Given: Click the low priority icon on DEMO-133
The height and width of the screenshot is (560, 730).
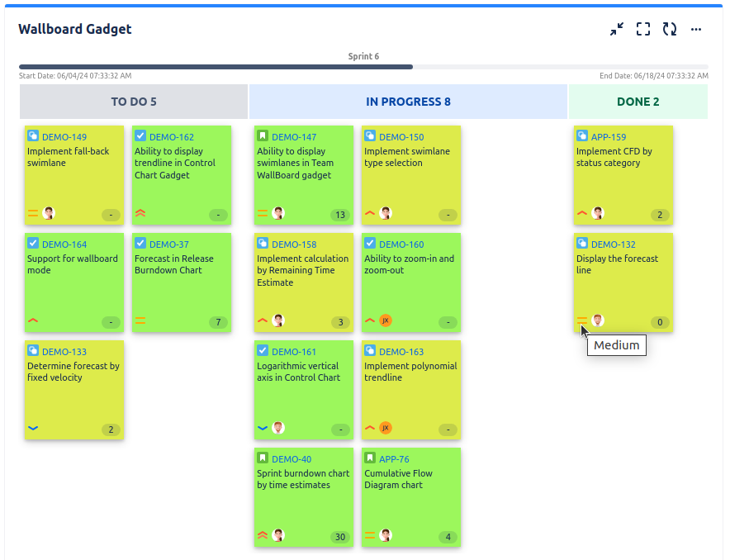Looking at the screenshot, I should (x=33, y=429).
